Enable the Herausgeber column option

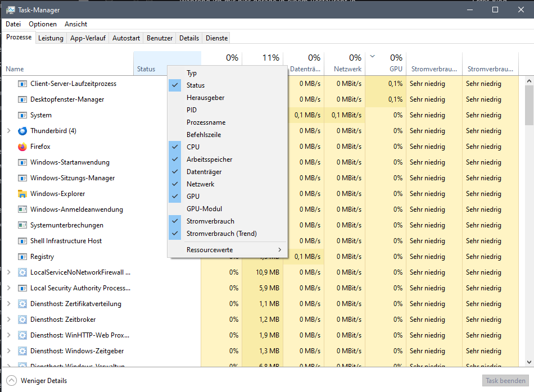[228, 98]
